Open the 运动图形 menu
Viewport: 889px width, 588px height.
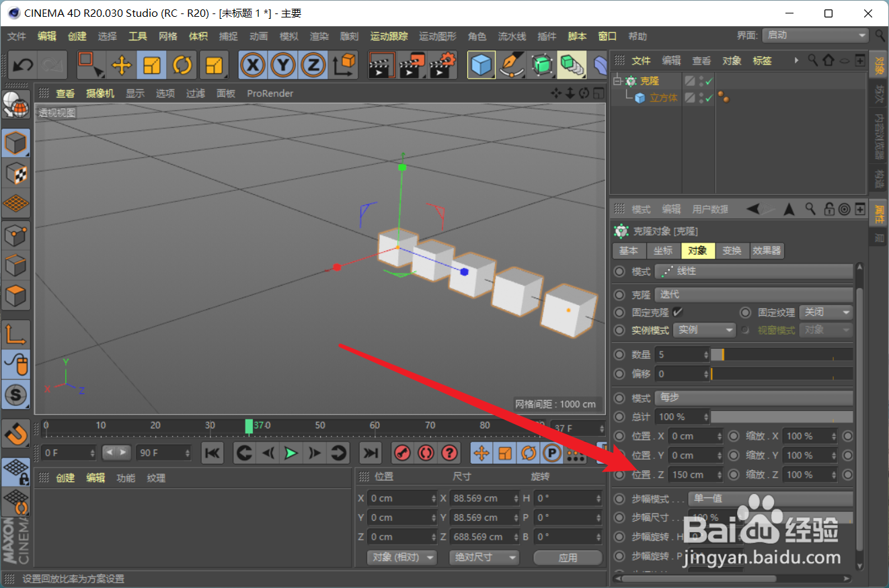tap(438, 36)
